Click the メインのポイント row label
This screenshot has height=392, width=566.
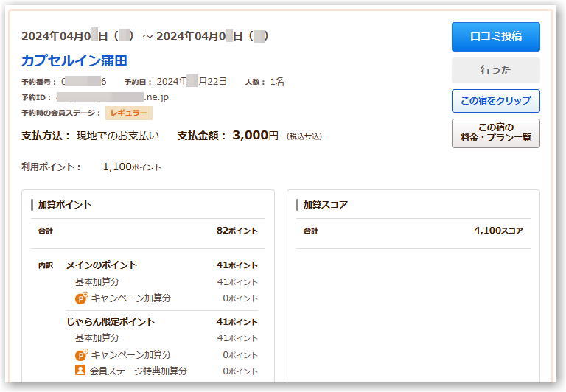(102, 265)
